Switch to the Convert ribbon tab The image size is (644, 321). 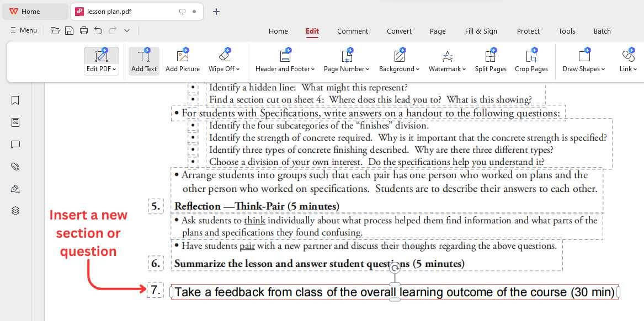click(399, 31)
